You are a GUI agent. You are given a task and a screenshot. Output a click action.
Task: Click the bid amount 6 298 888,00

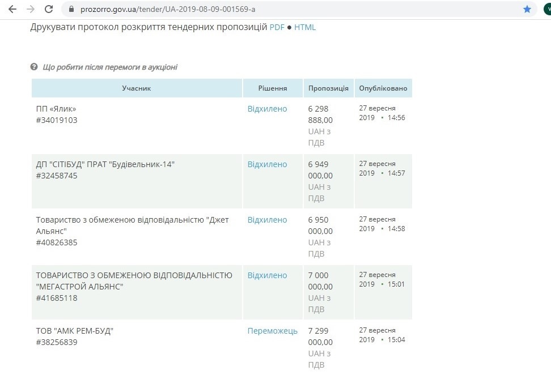coord(320,114)
